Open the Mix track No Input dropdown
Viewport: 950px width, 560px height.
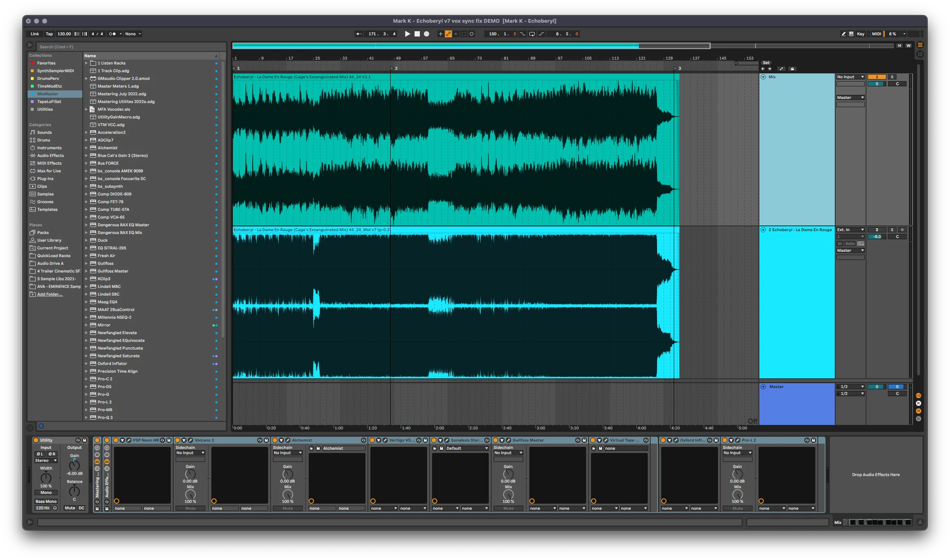coord(850,77)
